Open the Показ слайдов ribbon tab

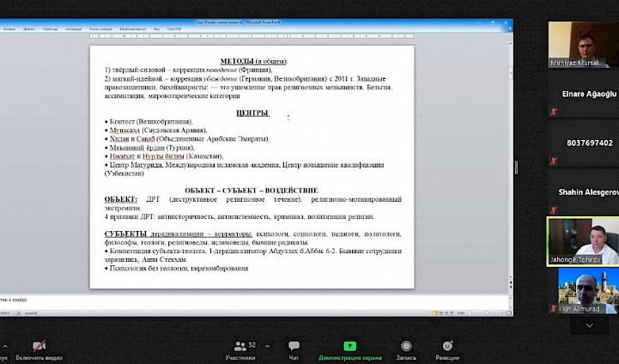pos(101,29)
